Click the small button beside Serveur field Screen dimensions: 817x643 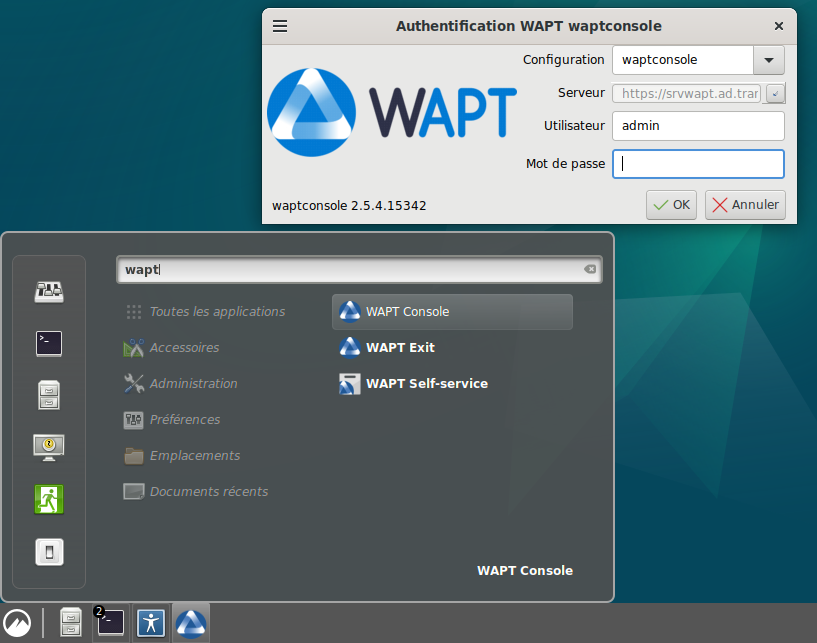[775, 93]
